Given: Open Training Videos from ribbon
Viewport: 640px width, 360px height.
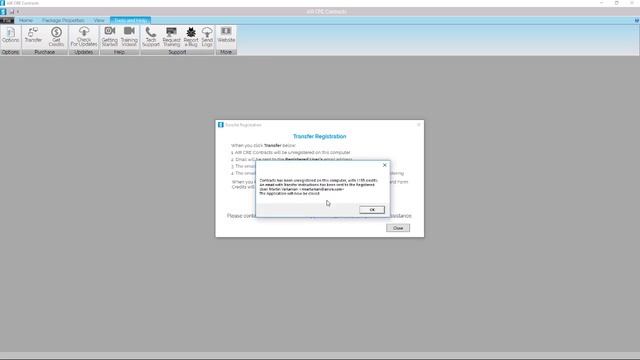Looking at the screenshot, I should tap(129, 36).
